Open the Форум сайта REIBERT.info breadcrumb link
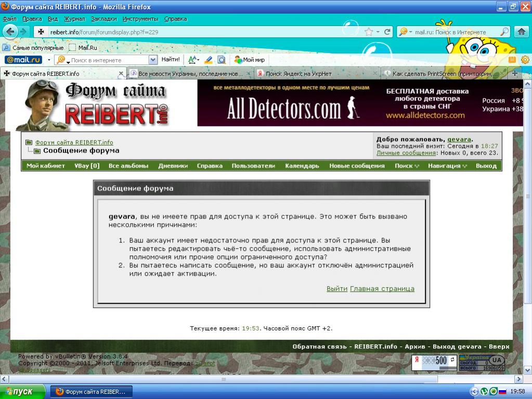The image size is (532, 399). pos(74,142)
